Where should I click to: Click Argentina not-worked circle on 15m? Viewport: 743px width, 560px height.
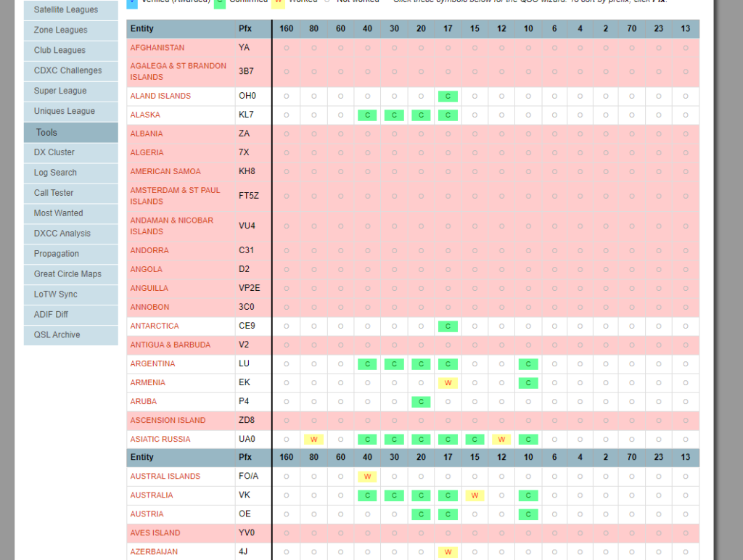pyautogui.click(x=475, y=364)
